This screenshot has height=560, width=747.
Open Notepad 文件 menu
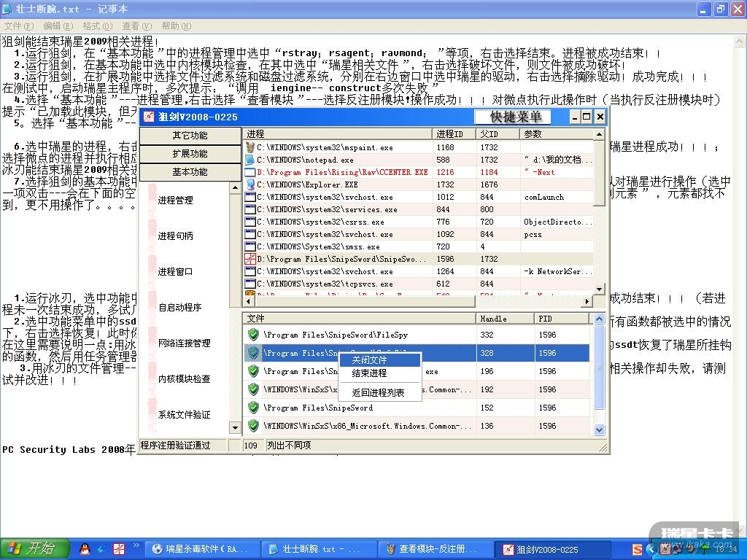pos(19,26)
